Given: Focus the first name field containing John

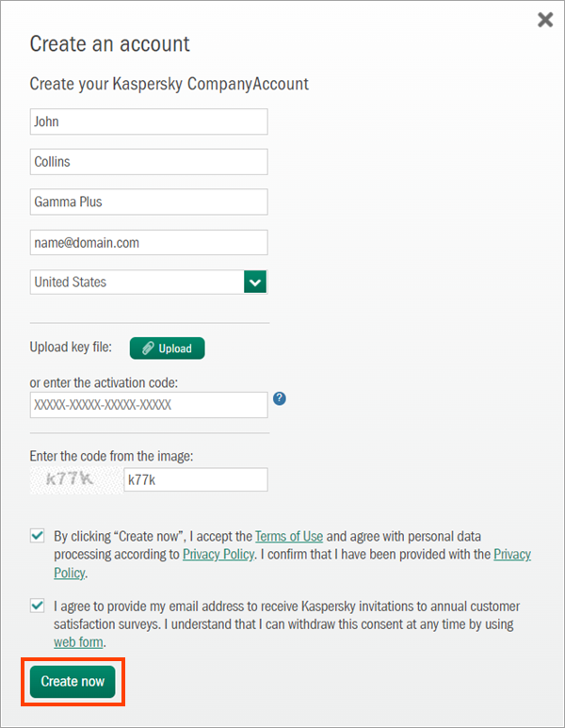Looking at the screenshot, I should coord(149,121).
